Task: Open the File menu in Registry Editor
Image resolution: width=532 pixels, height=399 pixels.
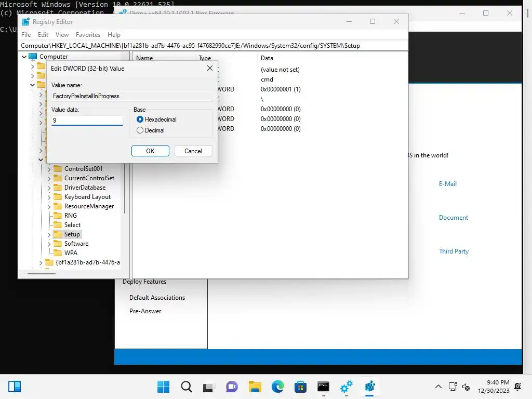Action: [26, 35]
